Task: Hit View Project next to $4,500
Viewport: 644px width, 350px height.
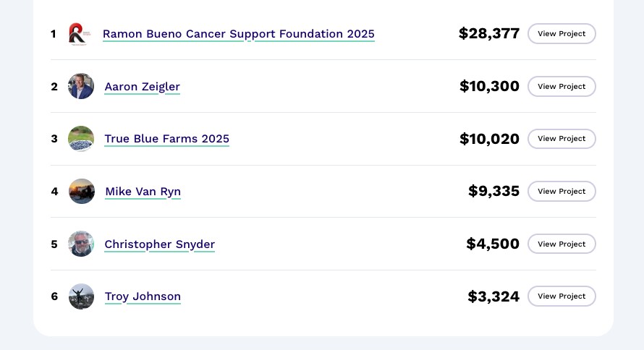Action: pos(562,244)
